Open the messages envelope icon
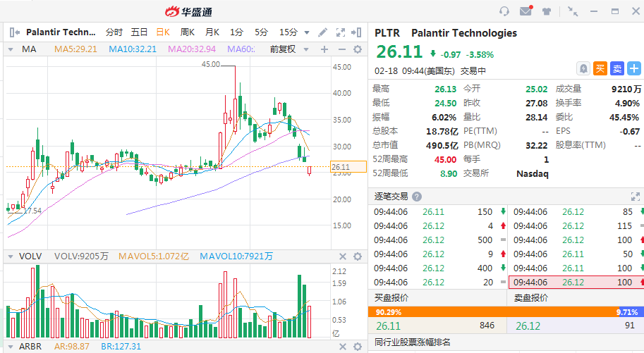This screenshot has height=353, width=644. 525,11
